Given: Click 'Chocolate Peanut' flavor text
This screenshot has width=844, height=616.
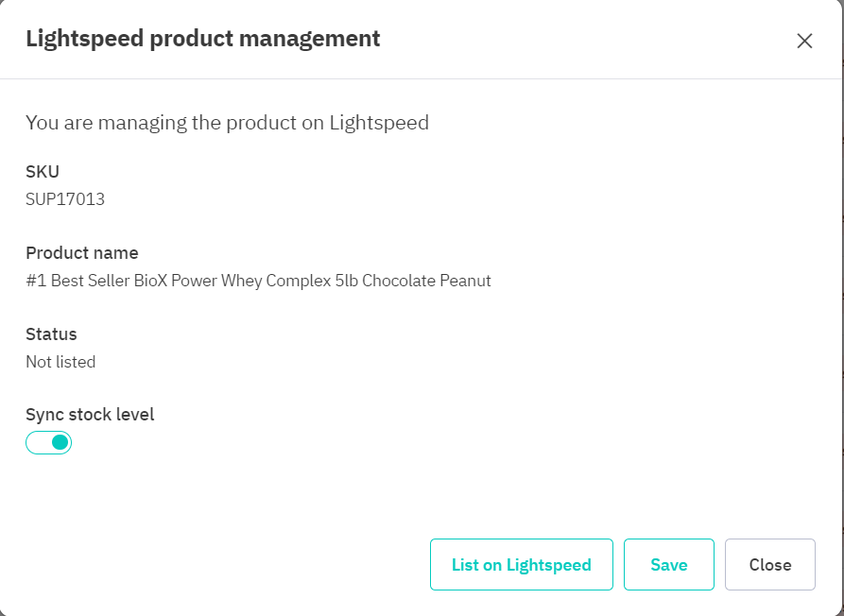Looking at the screenshot, I should pos(427,281).
